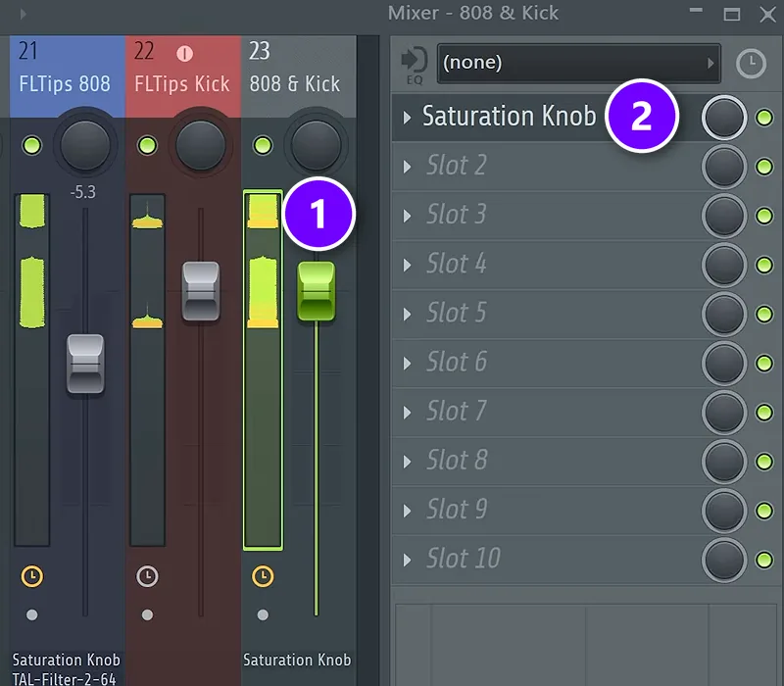Click empty effect Slot 10 label
This screenshot has height=686, width=784.
click(x=463, y=558)
